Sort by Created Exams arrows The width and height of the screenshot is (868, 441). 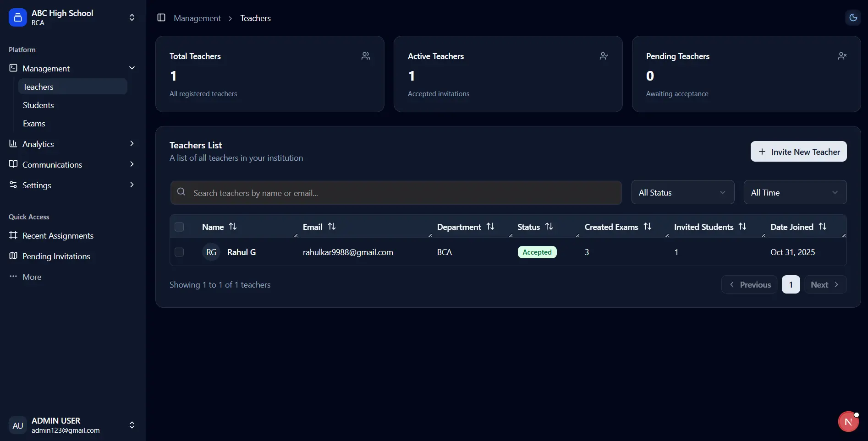pyautogui.click(x=648, y=227)
